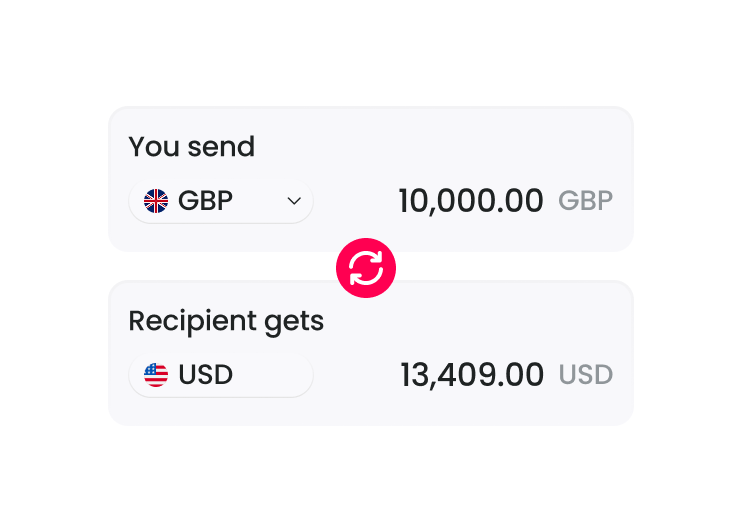Click the US flag icon

[156, 375]
